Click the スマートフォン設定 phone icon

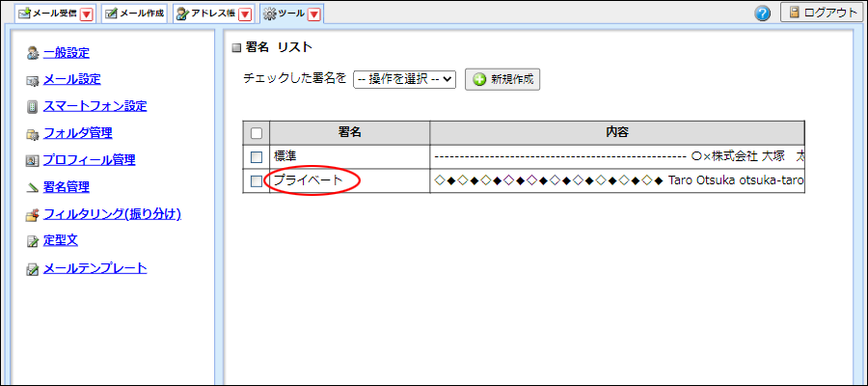pos(32,107)
